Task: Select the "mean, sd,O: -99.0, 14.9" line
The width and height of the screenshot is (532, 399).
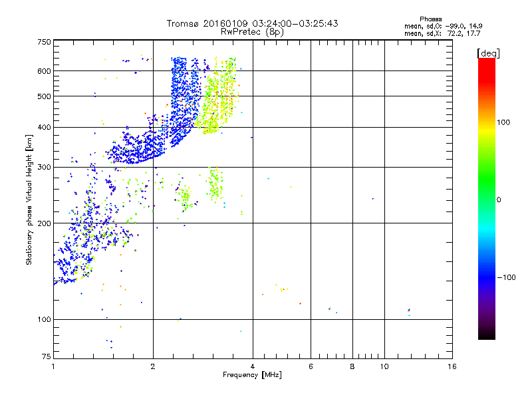Action: pyautogui.click(x=443, y=27)
